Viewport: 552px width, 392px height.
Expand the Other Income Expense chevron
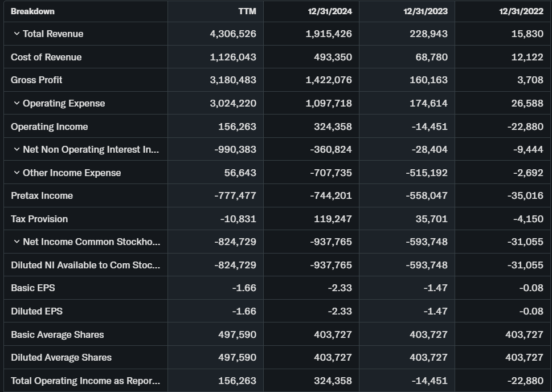[17, 173]
